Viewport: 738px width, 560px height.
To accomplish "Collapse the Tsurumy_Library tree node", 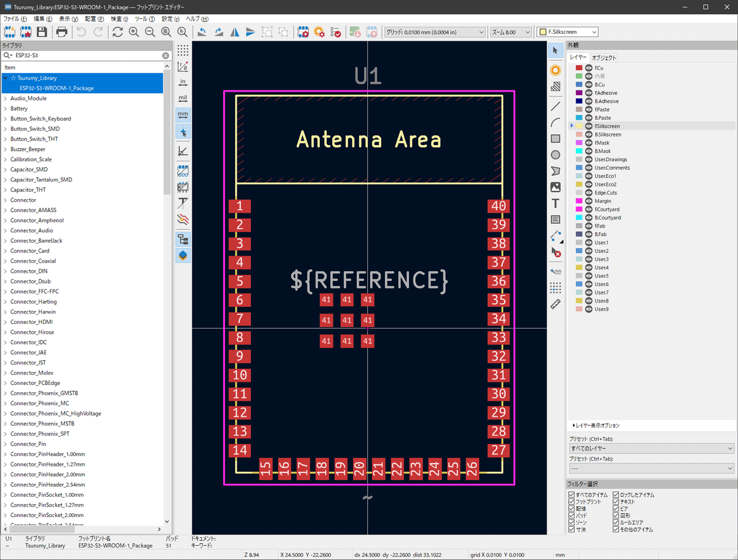I will (6, 78).
